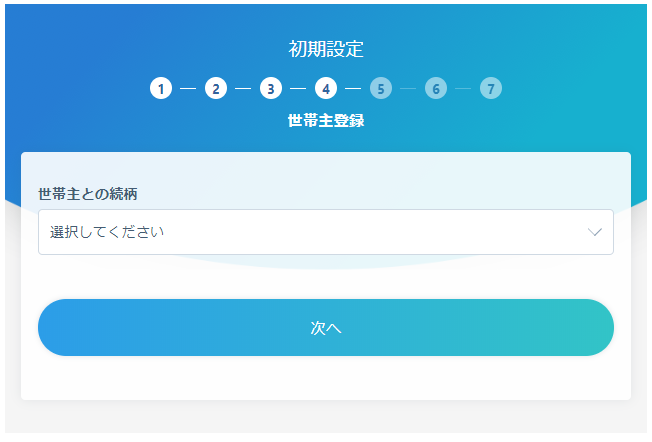The image size is (652, 442).
Task: Click the 世帯主登録 step caption
Action: 326,121
